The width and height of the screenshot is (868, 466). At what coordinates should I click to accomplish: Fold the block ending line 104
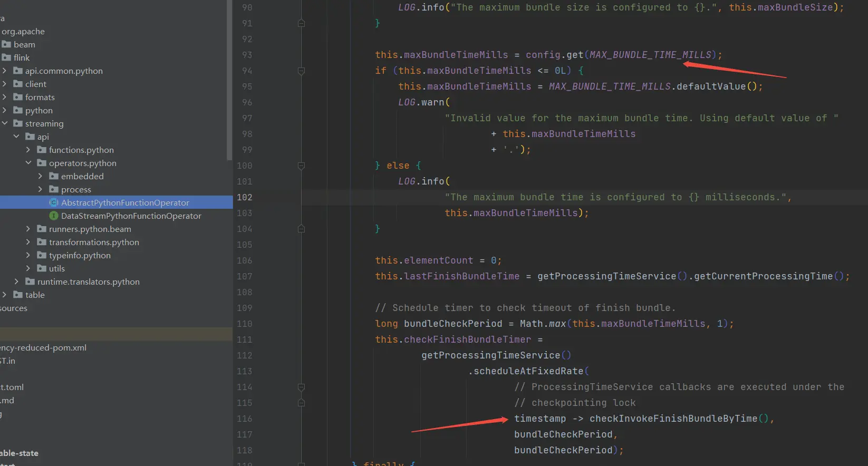coord(301,229)
